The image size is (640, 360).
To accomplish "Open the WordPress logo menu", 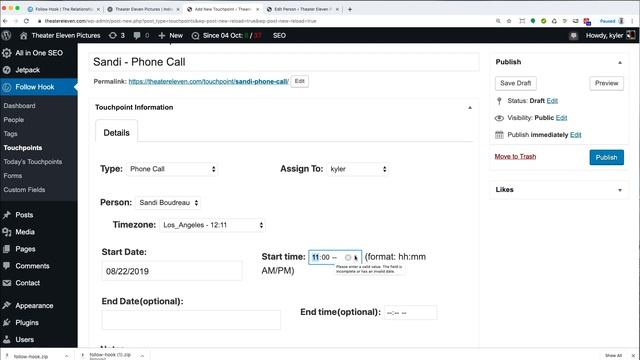I will [x=6, y=36].
